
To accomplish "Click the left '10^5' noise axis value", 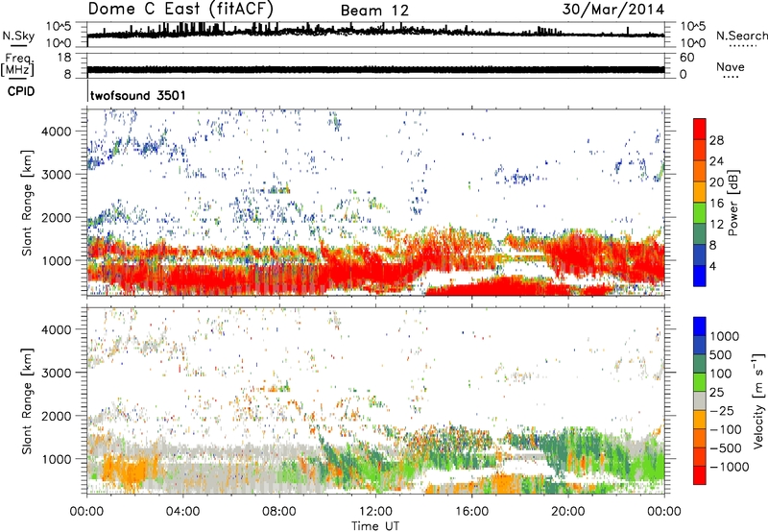I will (x=59, y=27).
